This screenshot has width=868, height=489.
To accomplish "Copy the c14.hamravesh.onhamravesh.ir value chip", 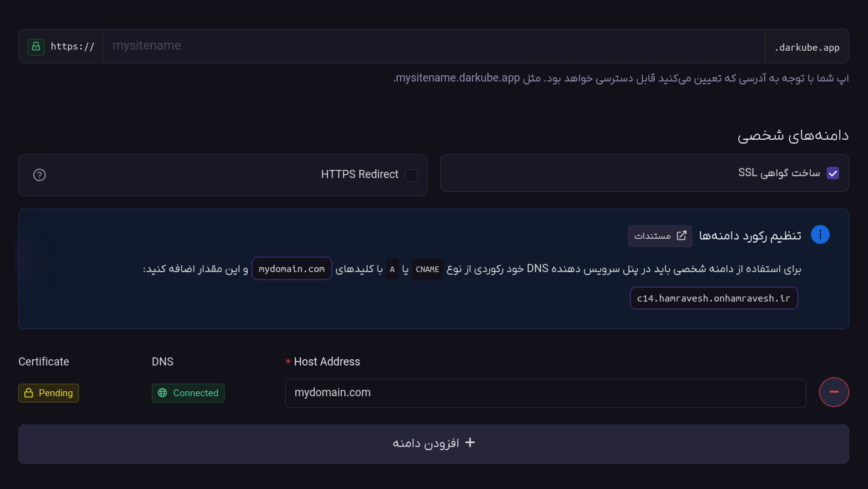I will (x=714, y=298).
